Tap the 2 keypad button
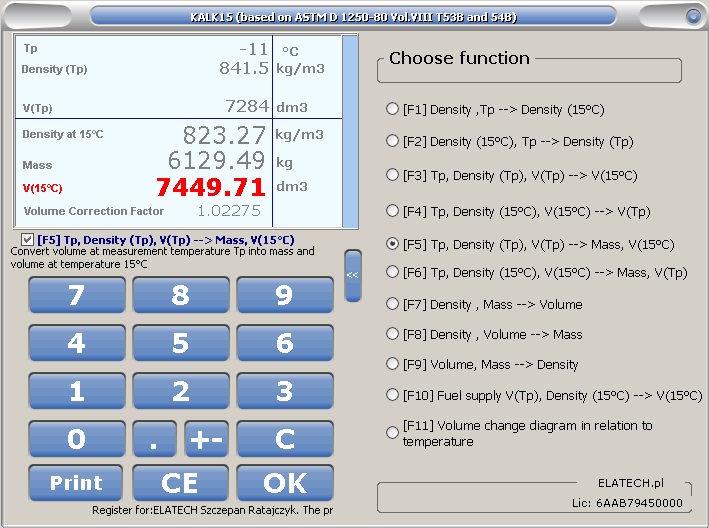This screenshot has height=528, width=709. tap(181, 391)
